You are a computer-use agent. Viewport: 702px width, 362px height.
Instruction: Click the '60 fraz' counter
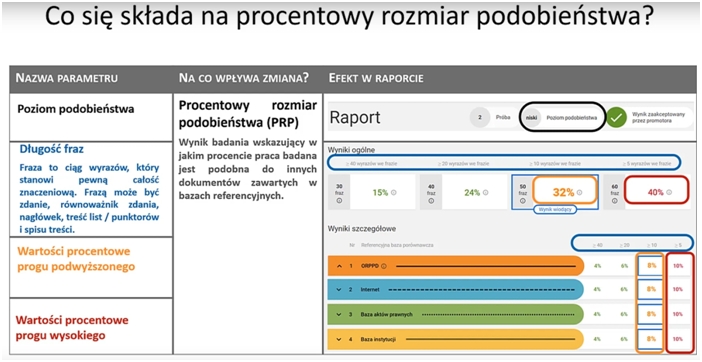(x=615, y=192)
